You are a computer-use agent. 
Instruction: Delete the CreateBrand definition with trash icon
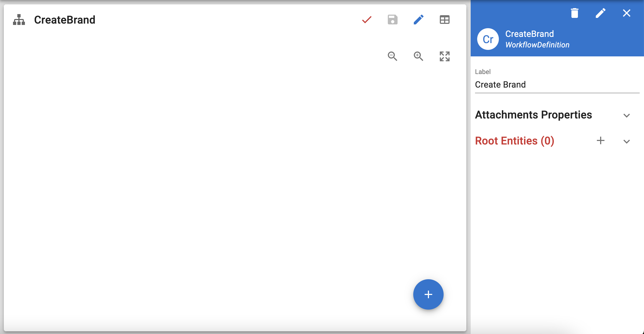[x=574, y=13]
